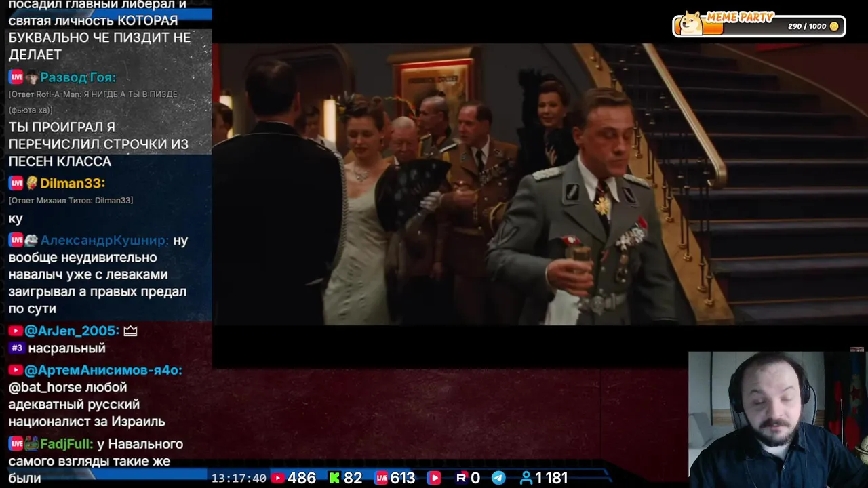Image resolution: width=868 pixels, height=488 pixels.
Task: Click the frog avatar of АлександрКушнир
Action: [x=32, y=240]
